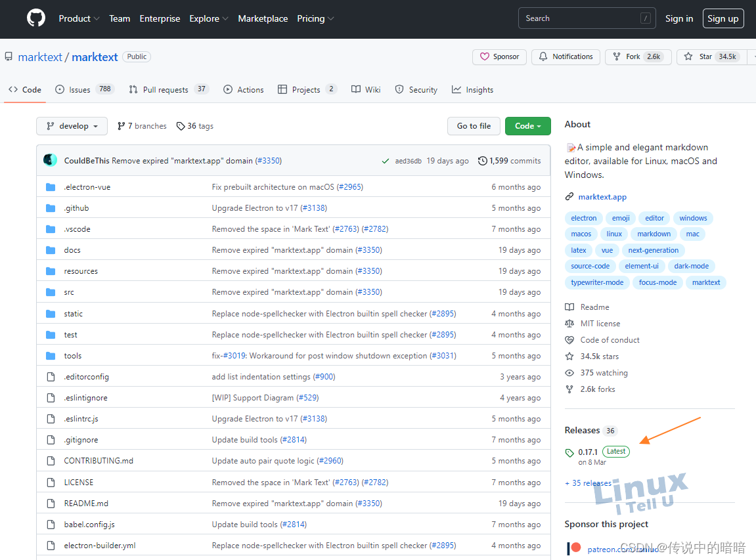Click the Marketplace nav link
Screen dimensions: 756x560
pos(263,18)
